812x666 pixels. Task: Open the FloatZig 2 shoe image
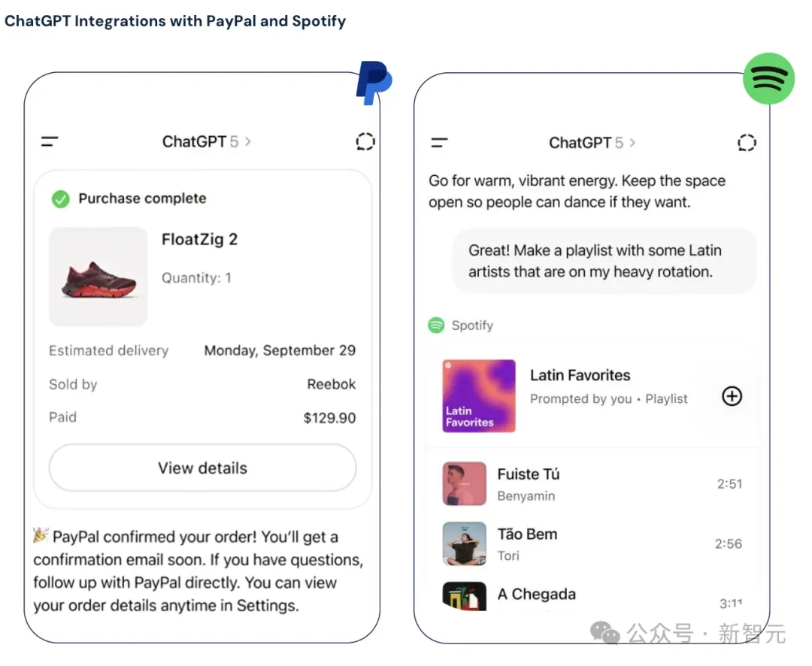tap(98, 277)
